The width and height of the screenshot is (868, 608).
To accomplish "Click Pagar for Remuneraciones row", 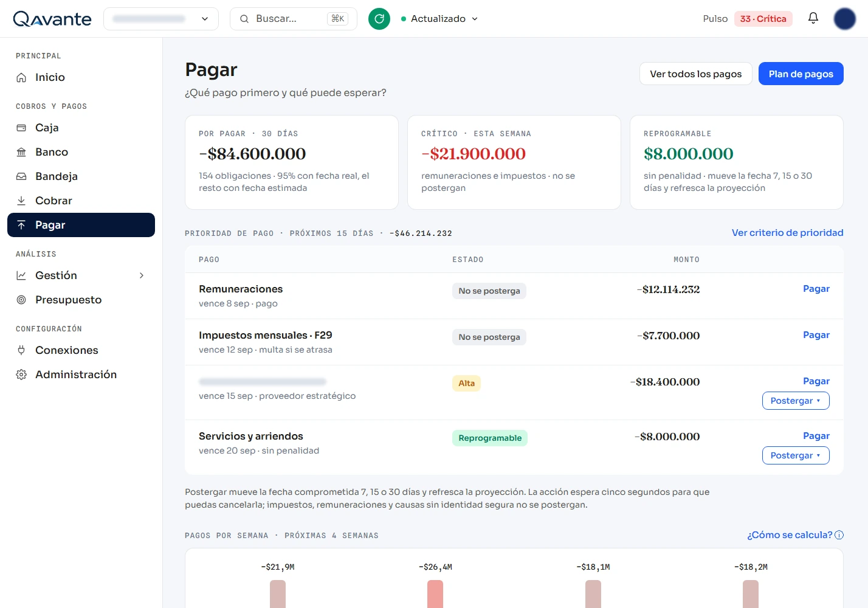I will coord(816,289).
